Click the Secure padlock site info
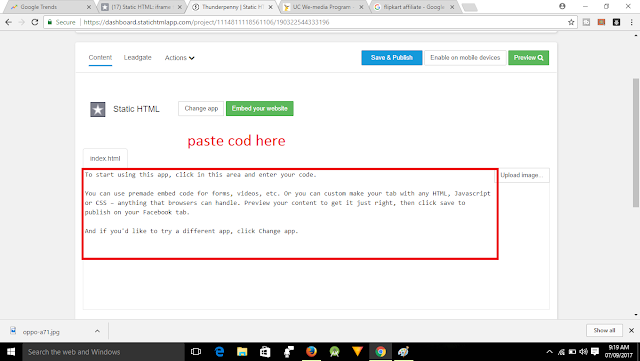Image resolution: width=640 pixels, height=361 pixels. pyautogui.click(x=61, y=22)
